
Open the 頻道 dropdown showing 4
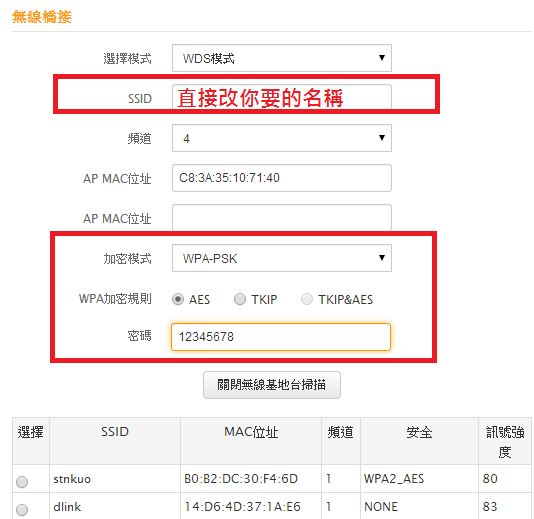(x=282, y=138)
